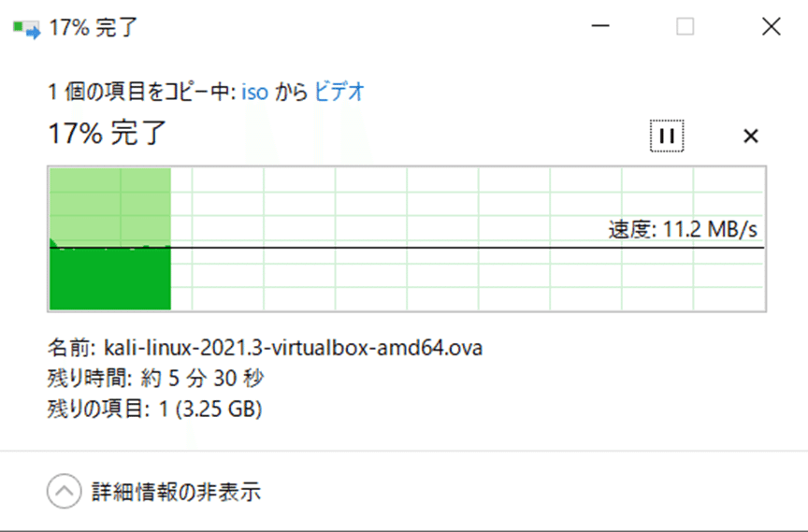
Task: Click the light green throughput graph area
Action: (110, 206)
